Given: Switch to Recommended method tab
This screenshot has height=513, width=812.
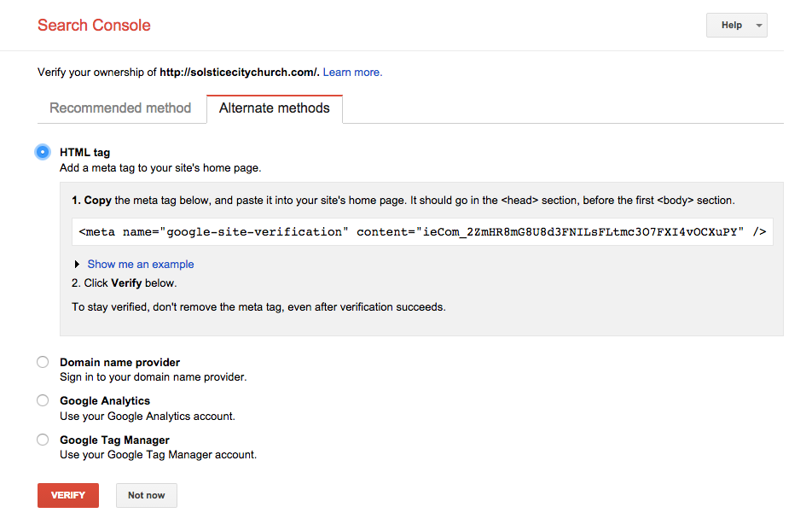Looking at the screenshot, I should pyautogui.click(x=120, y=108).
